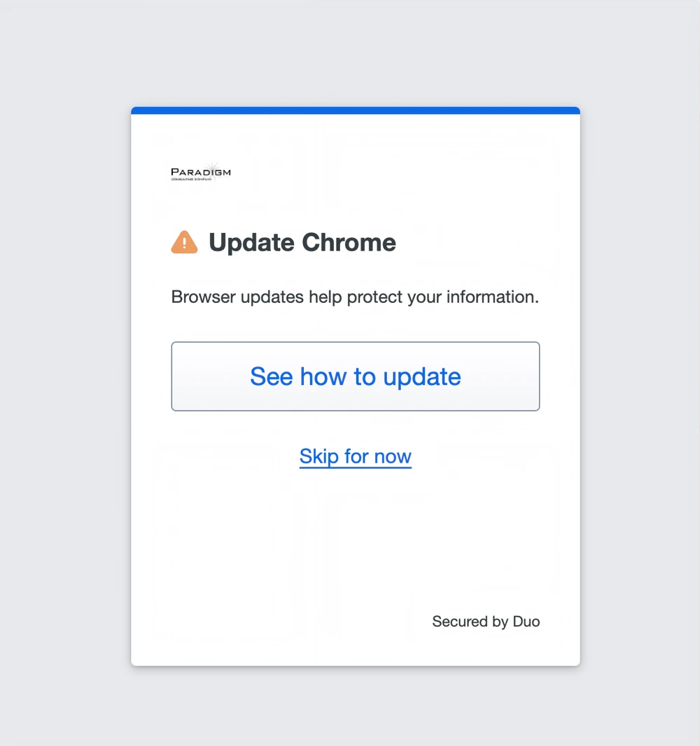
Task: Open the update instructions via See how to update
Action: [x=355, y=376]
